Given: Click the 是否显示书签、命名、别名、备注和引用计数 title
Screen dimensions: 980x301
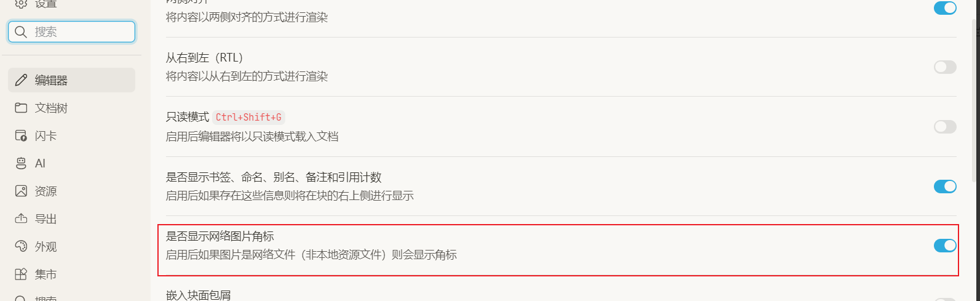Looking at the screenshot, I should click(274, 177).
